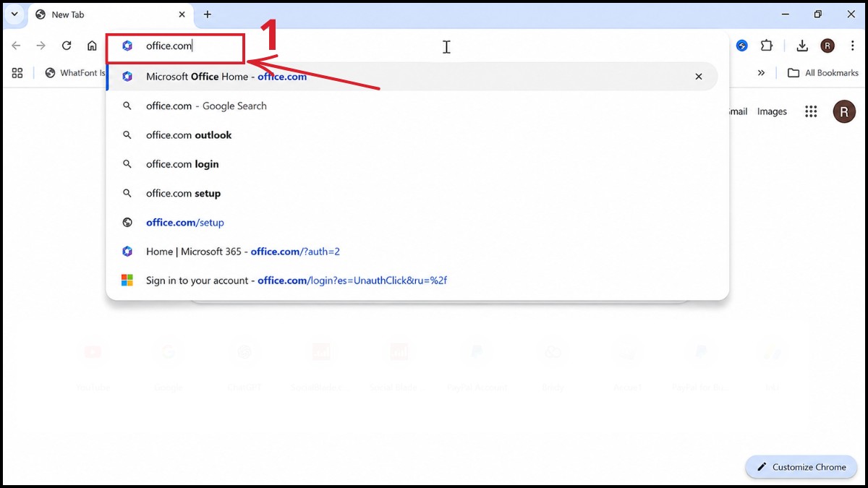Image resolution: width=868 pixels, height=488 pixels.
Task: Open the tab search dropdown arrow
Action: pyautogui.click(x=14, y=14)
